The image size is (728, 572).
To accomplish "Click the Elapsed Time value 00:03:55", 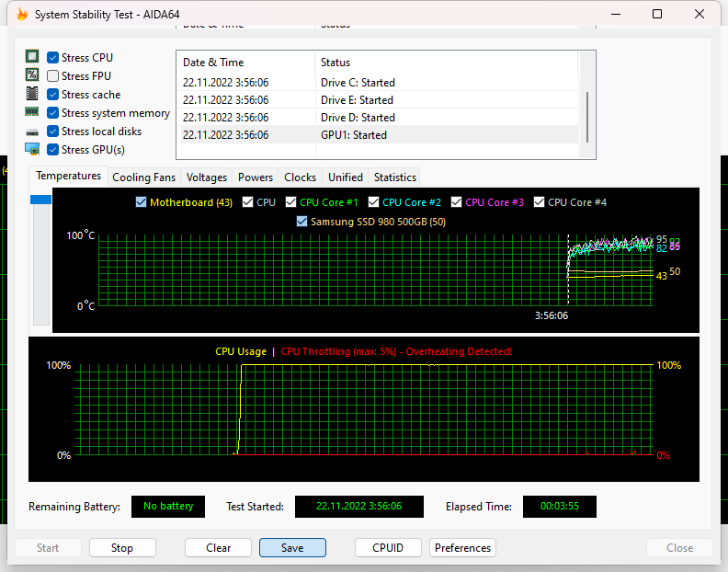I will pyautogui.click(x=560, y=507).
